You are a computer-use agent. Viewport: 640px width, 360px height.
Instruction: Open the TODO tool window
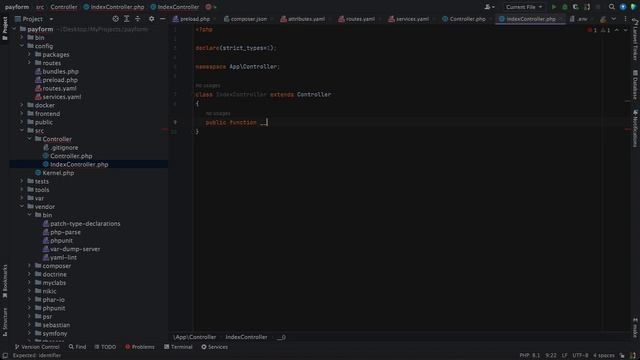(x=105, y=347)
